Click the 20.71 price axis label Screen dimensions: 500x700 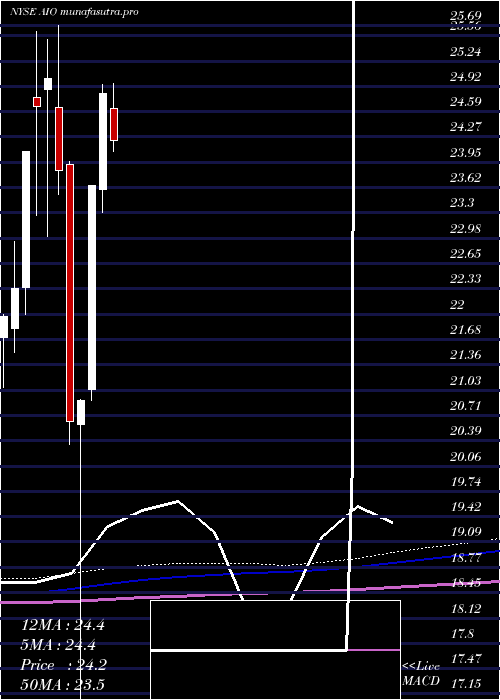click(466, 405)
